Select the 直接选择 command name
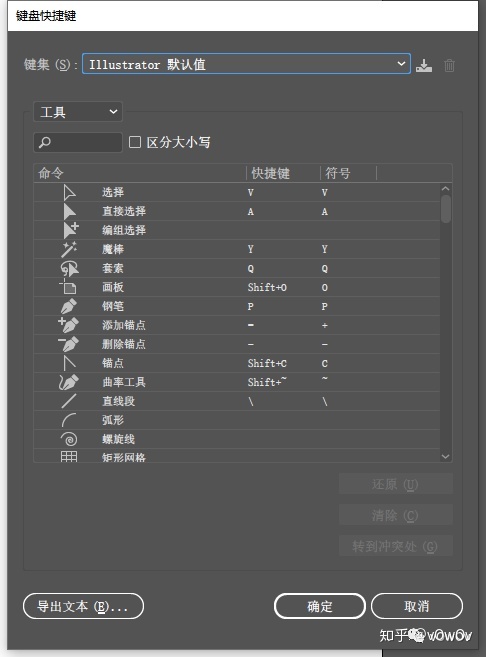 click(x=124, y=211)
